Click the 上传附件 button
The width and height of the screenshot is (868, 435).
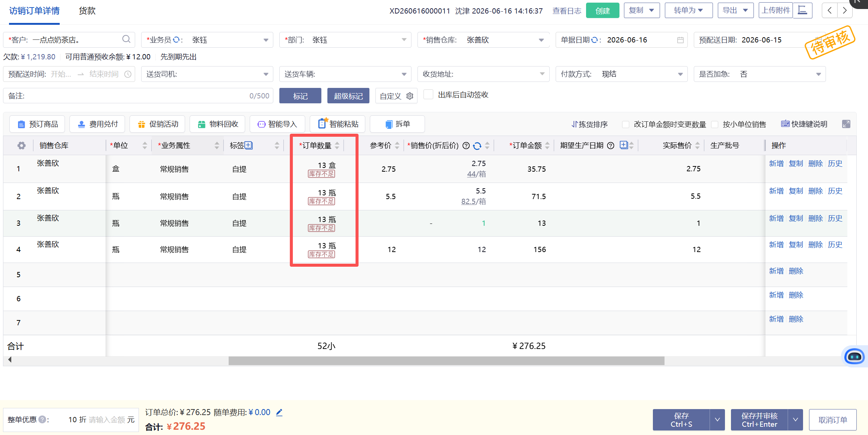pos(776,10)
